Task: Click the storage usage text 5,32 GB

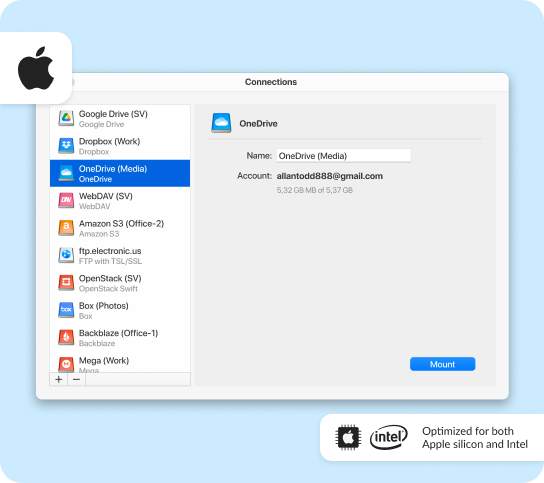Action: pos(315,190)
